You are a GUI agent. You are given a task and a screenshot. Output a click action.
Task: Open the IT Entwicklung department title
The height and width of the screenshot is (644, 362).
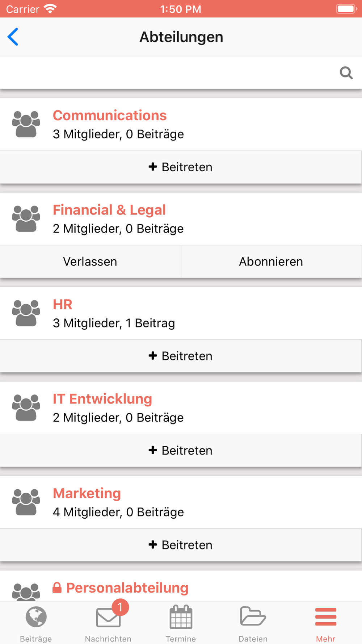[102, 399]
